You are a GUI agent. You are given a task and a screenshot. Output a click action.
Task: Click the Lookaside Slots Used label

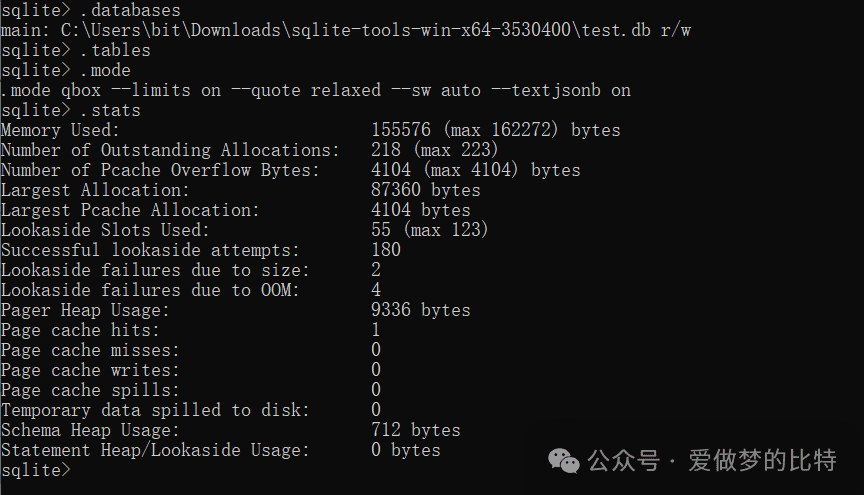pos(105,230)
